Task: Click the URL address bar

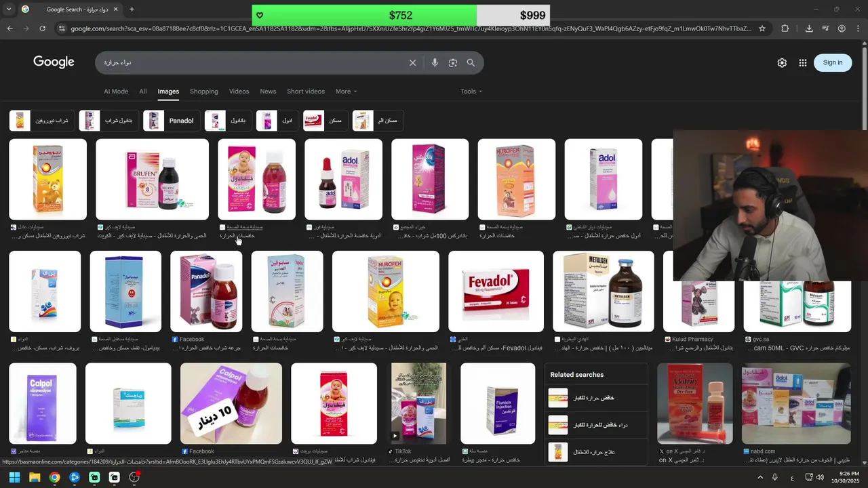Action: 410,28
